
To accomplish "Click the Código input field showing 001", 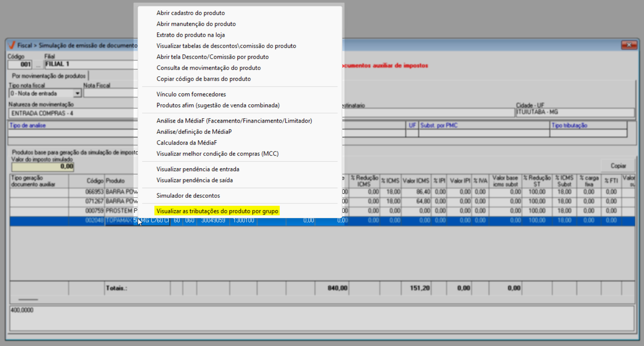I will [20, 64].
